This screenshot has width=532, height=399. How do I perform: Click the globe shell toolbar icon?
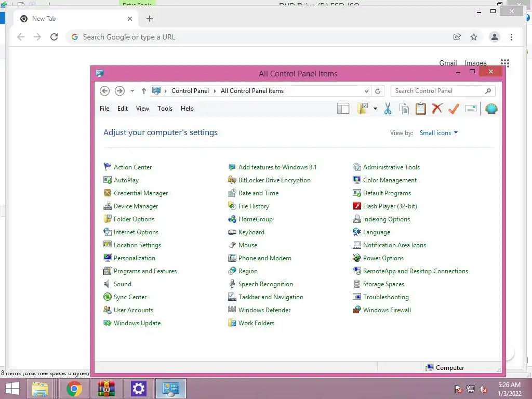(491, 109)
